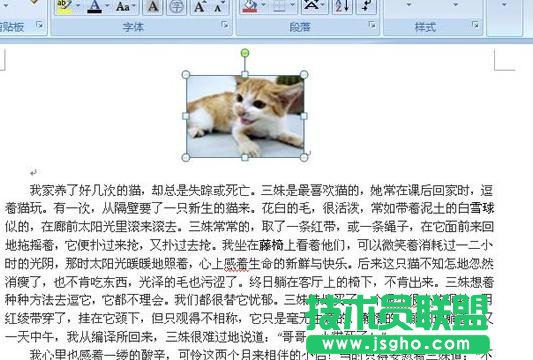Click the top-middle sizing handle of the picture
The image size is (533, 360).
(245, 74)
